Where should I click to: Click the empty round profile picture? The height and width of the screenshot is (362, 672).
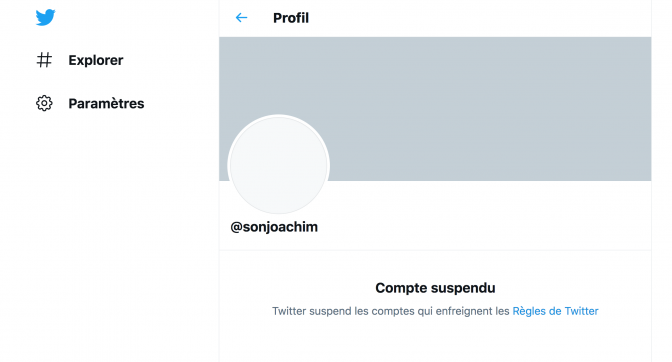[x=279, y=165]
